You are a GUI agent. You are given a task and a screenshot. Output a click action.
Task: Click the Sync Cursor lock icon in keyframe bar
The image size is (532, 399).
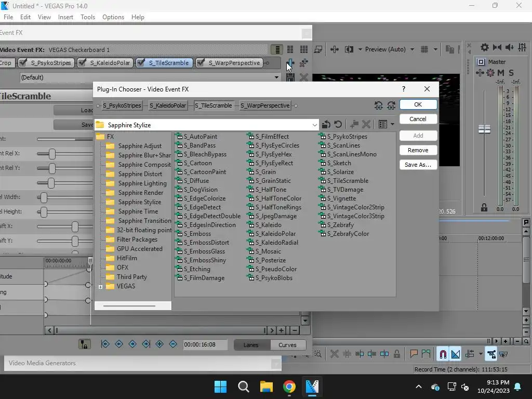[84, 344]
